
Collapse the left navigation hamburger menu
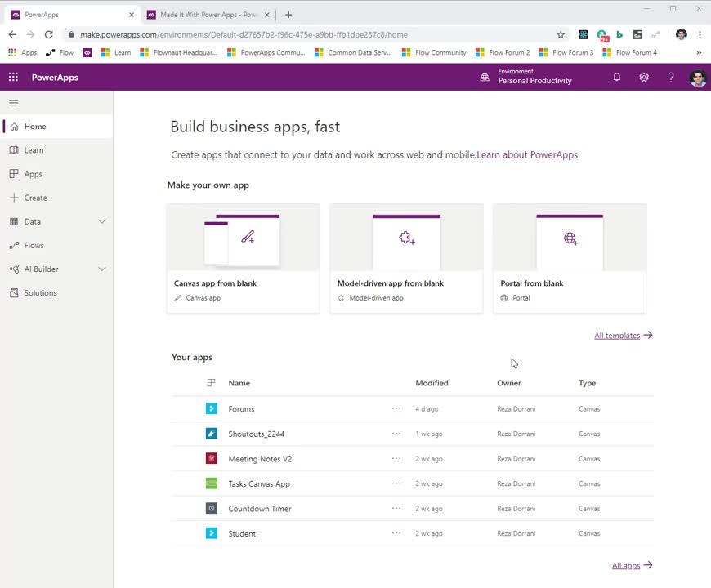coord(14,103)
